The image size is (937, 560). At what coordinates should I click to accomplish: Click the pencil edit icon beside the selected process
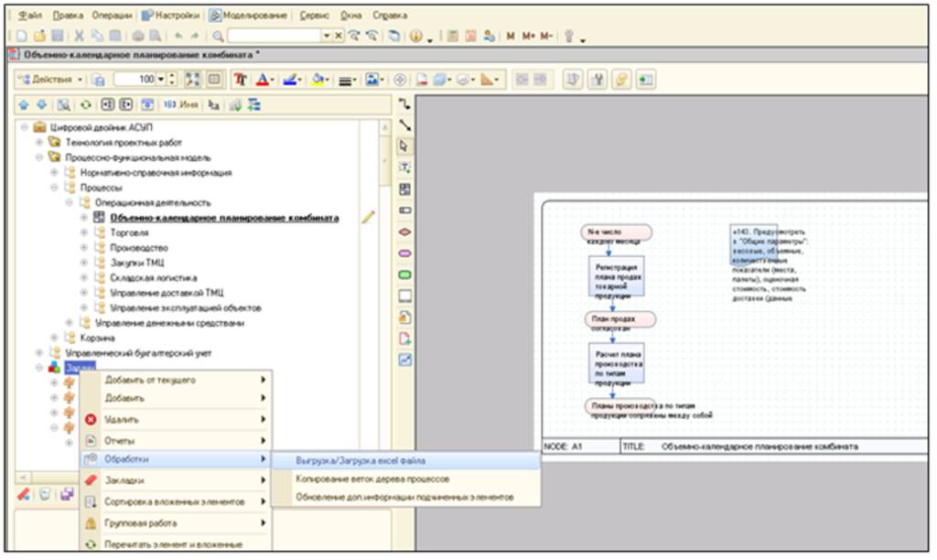[x=368, y=218]
